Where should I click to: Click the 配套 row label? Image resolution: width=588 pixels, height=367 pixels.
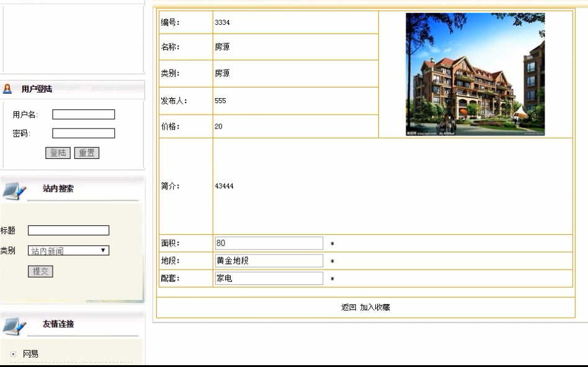[x=170, y=278]
